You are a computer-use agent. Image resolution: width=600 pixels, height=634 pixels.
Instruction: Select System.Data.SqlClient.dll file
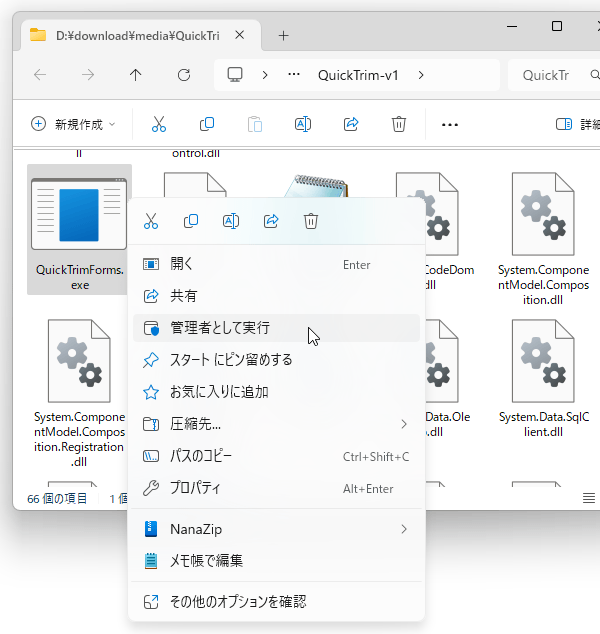[x=543, y=378]
